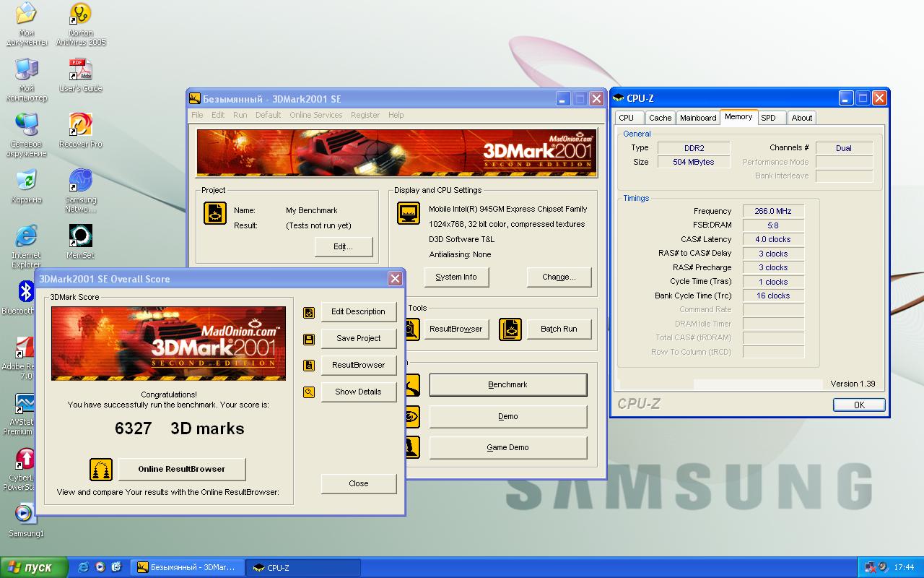Open the File menu in 3DMark2001
The image size is (924, 578).
(x=197, y=115)
